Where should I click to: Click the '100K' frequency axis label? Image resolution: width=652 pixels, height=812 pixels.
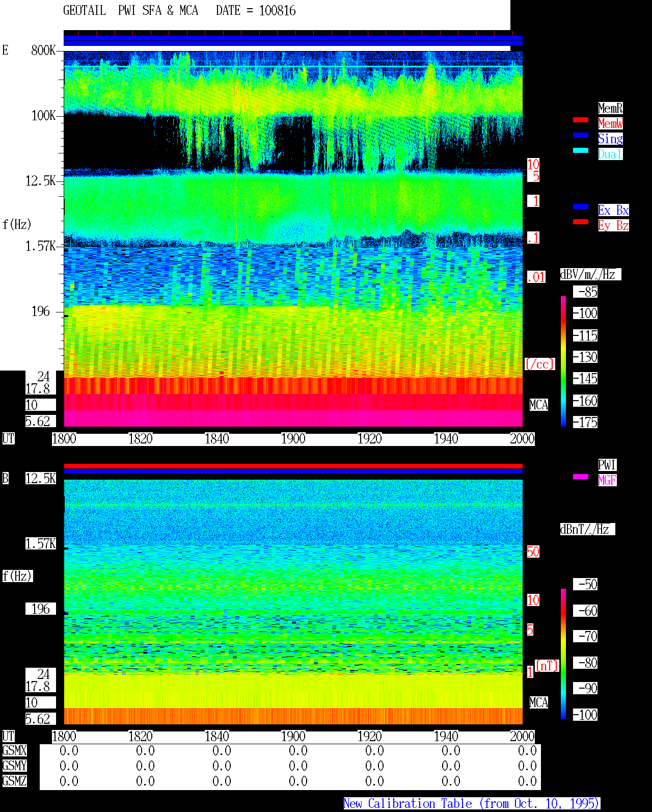(43, 115)
